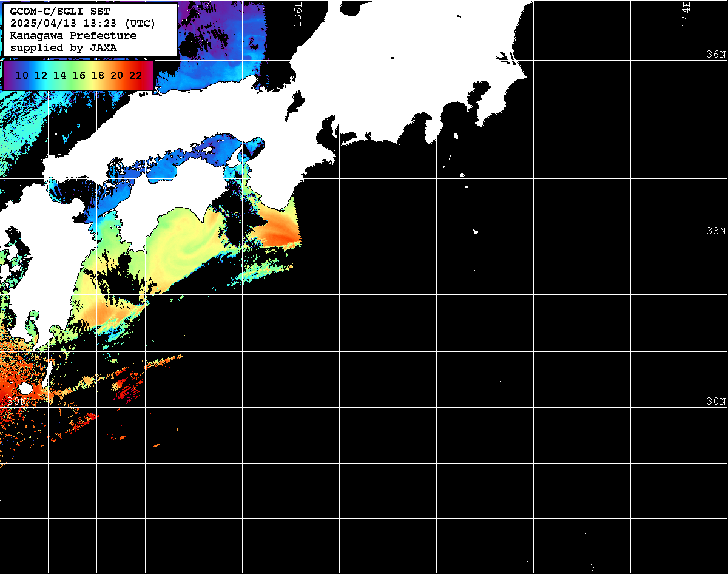Image resolution: width=728 pixels, height=574 pixels.
Task: Click the '12' value on the color scale
Action: [41, 76]
